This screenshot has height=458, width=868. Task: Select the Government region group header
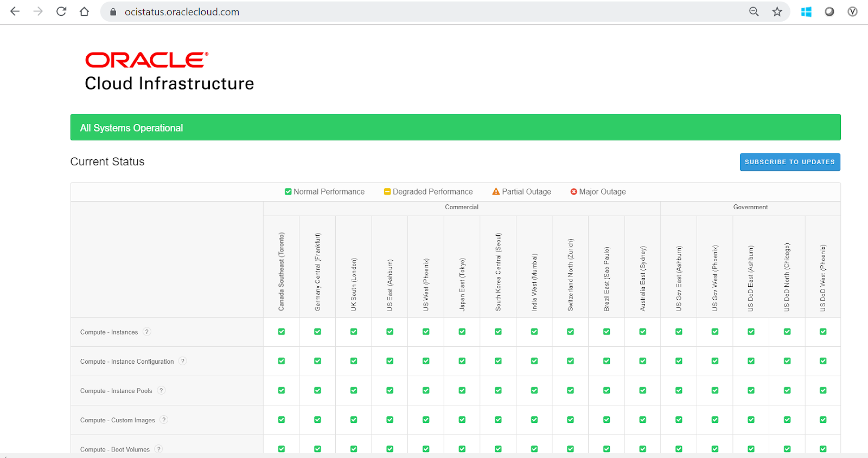(x=750, y=207)
